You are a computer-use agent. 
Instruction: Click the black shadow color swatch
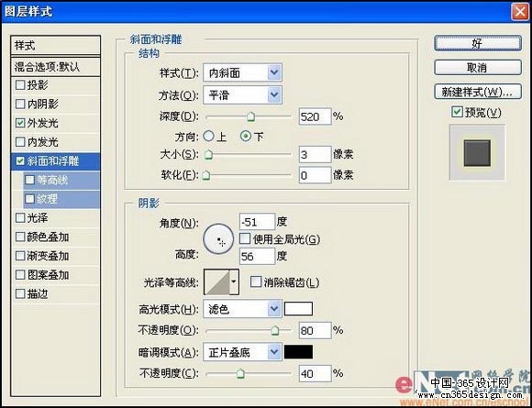pyautogui.click(x=298, y=352)
